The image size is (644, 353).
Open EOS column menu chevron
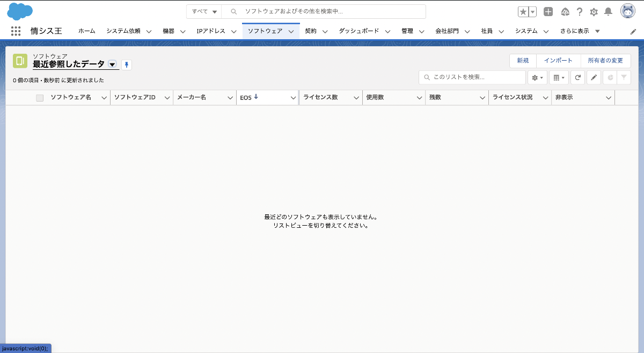click(293, 98)
